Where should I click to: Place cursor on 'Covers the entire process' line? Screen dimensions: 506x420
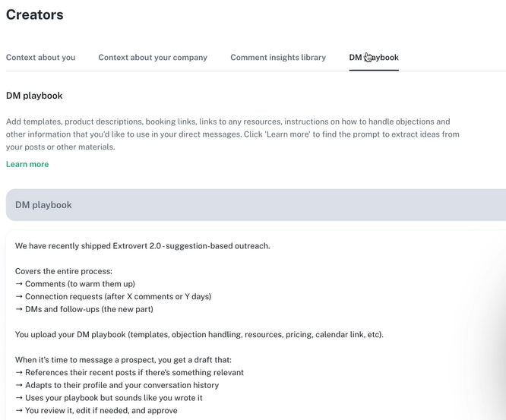click(x=64, y=271)
